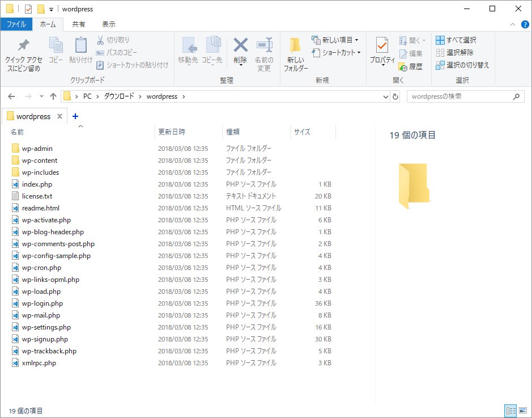Switch to the View (表示) ribbon tab
This screenshot has height=418, width=532.
pos(109,24)
